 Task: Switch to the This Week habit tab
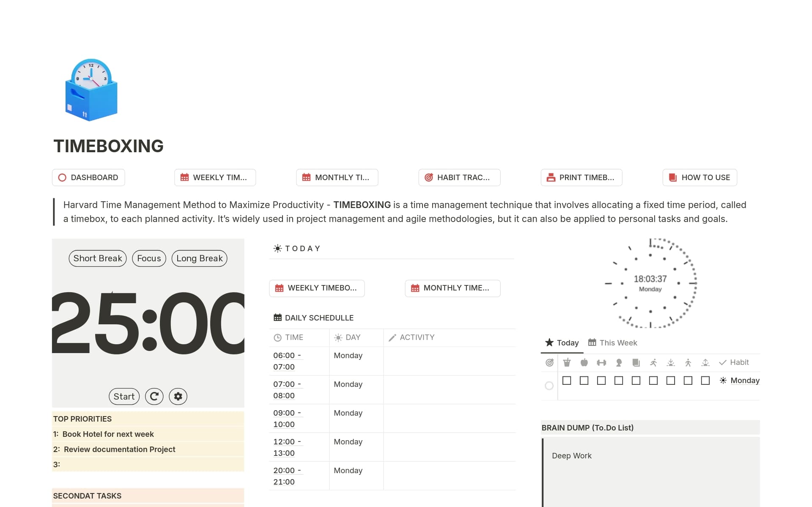(612, 343)
